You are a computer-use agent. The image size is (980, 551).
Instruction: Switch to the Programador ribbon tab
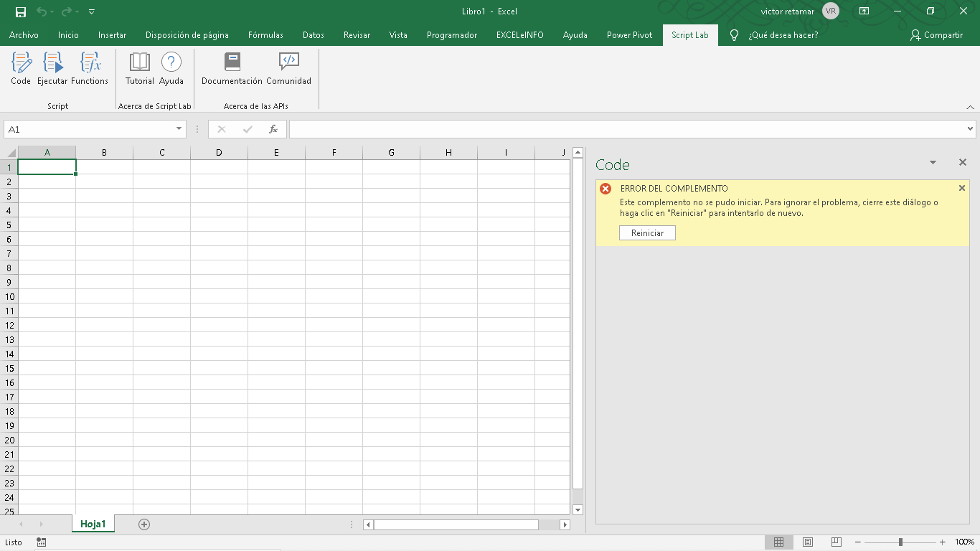coord(451,34)
